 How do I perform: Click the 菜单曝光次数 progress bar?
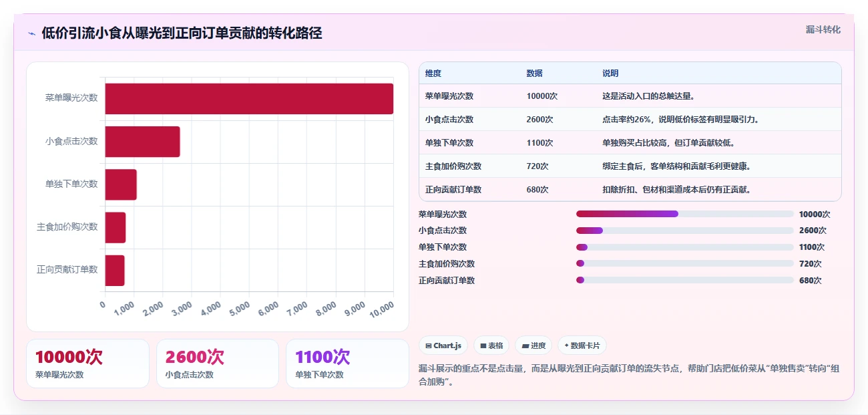(x=685, y=214)
